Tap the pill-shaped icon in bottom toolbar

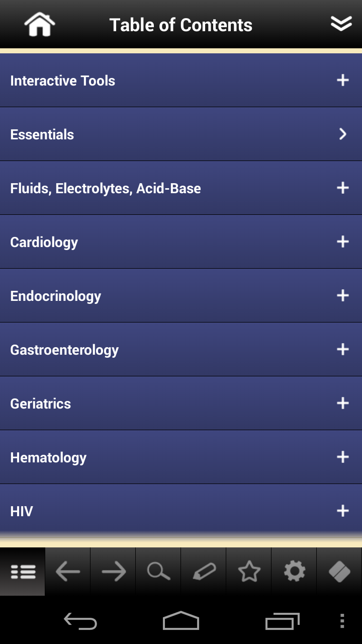339,572
